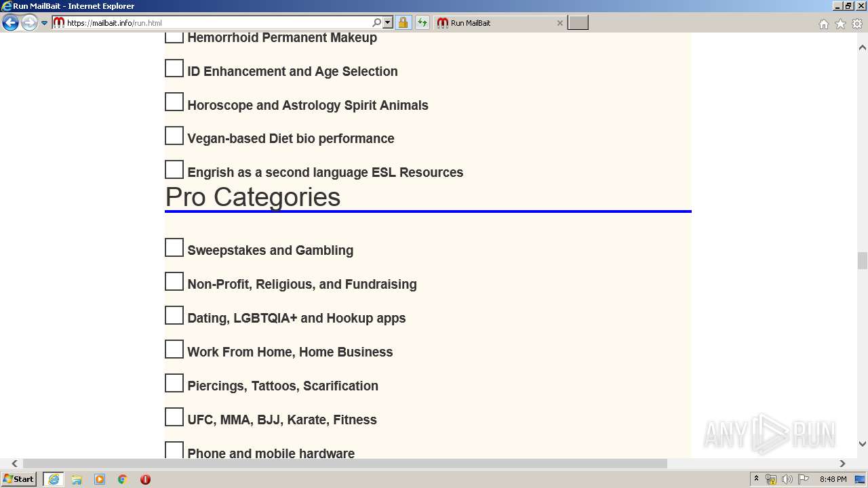The height and width of the screenshot is (488, 868).
Task: Open the network tray icon
Action: pyautogui.click(x=771, y=479)
